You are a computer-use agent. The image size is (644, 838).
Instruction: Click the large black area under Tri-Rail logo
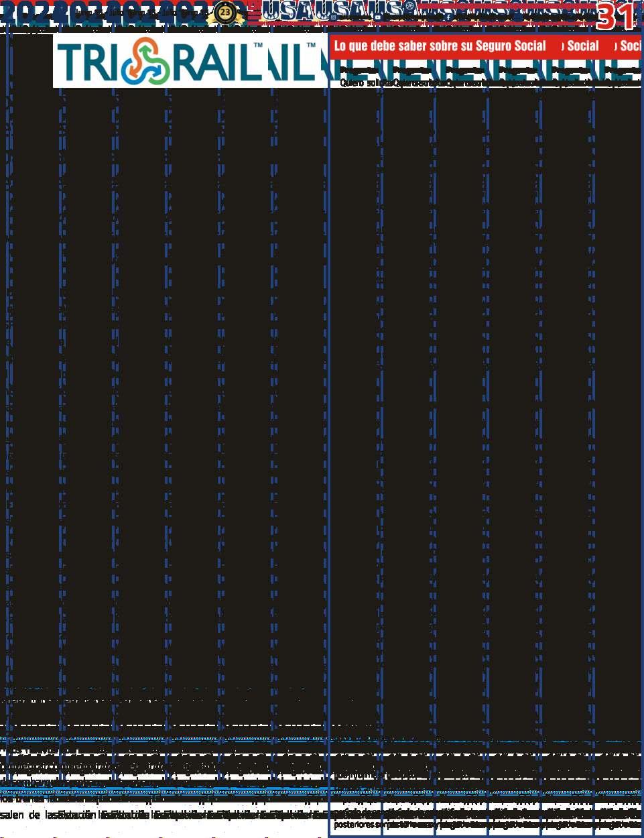click(164, 385)
